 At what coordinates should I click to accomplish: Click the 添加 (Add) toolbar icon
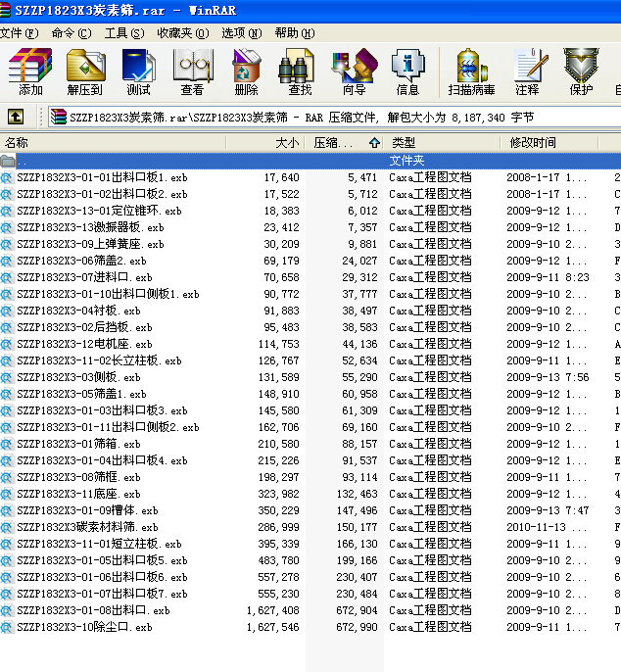point(30,65)
